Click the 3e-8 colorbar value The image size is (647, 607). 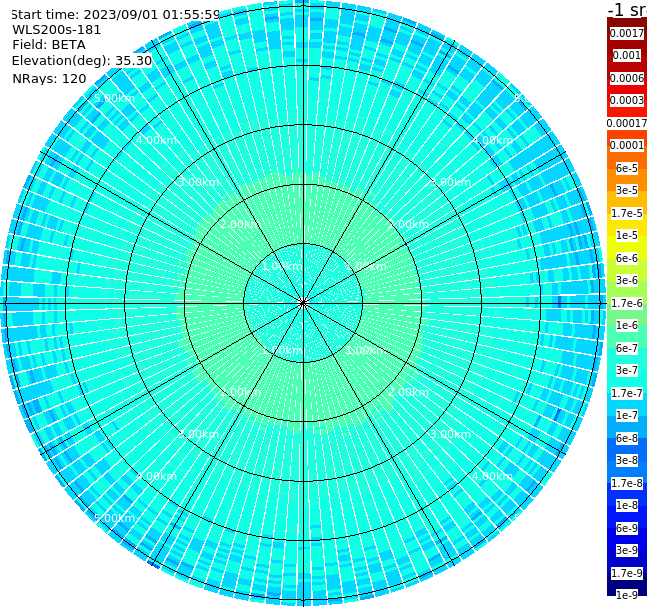[627, 460]
